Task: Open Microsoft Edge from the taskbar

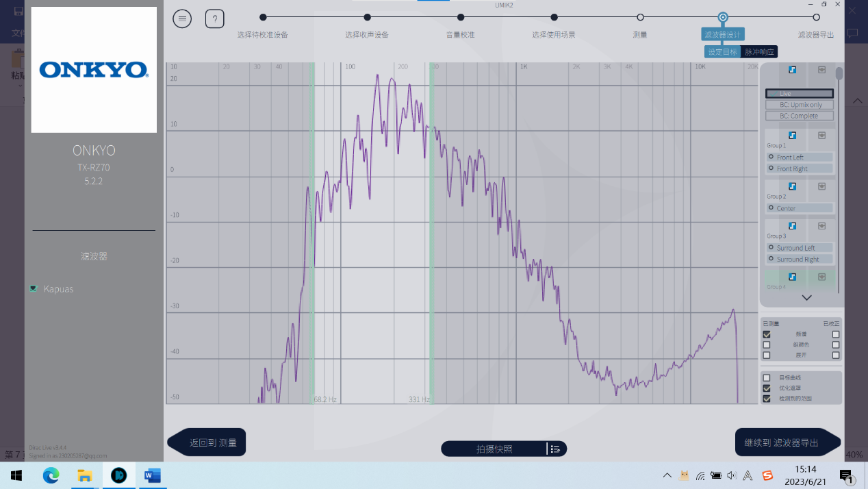Action: tap(51, 475)
